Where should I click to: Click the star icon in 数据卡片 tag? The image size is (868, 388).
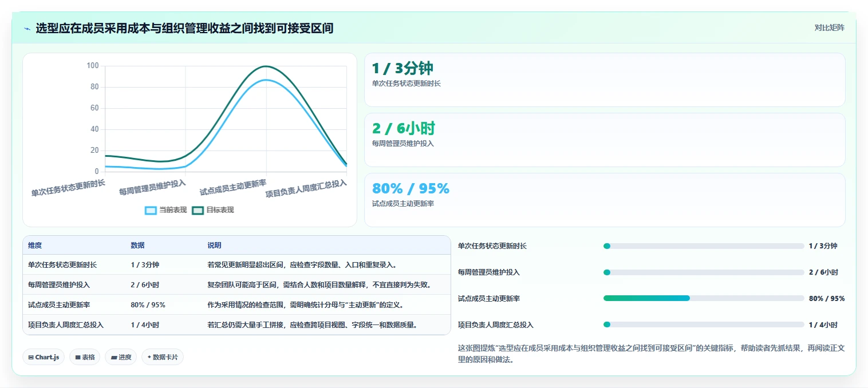[149, 357]
